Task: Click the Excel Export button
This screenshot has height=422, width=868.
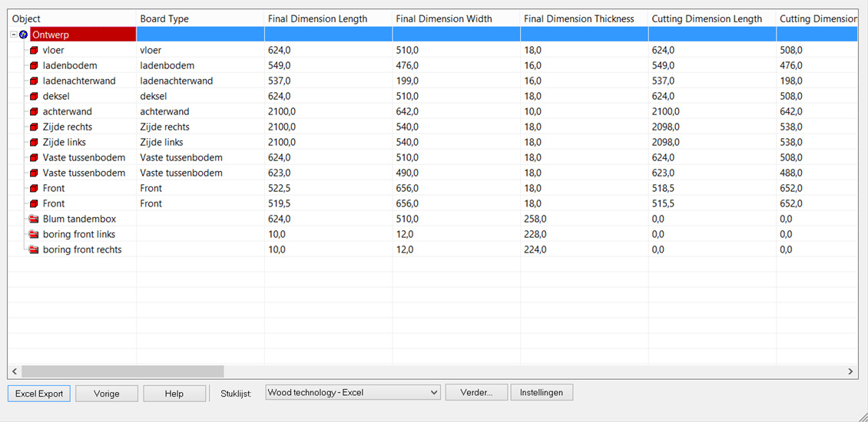Action: click(39, 394)
